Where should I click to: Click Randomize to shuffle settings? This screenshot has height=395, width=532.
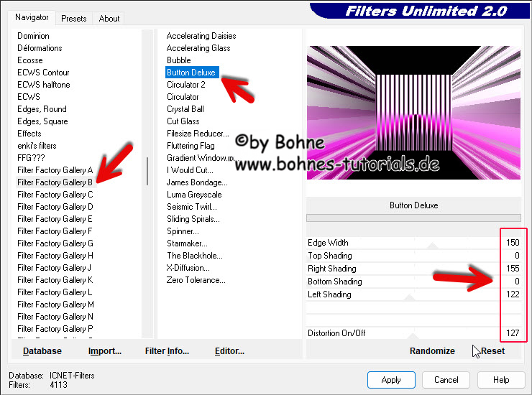pos(432,350)
